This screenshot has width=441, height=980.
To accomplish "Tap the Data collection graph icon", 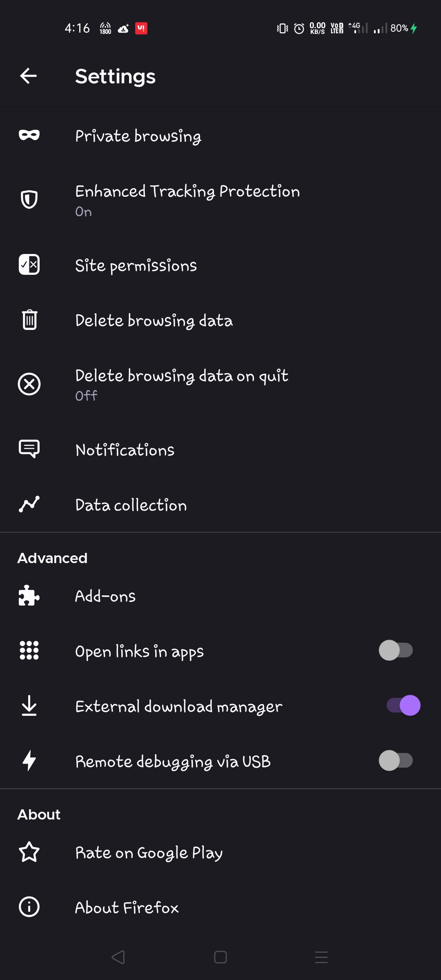I will [x=29, y=504].
